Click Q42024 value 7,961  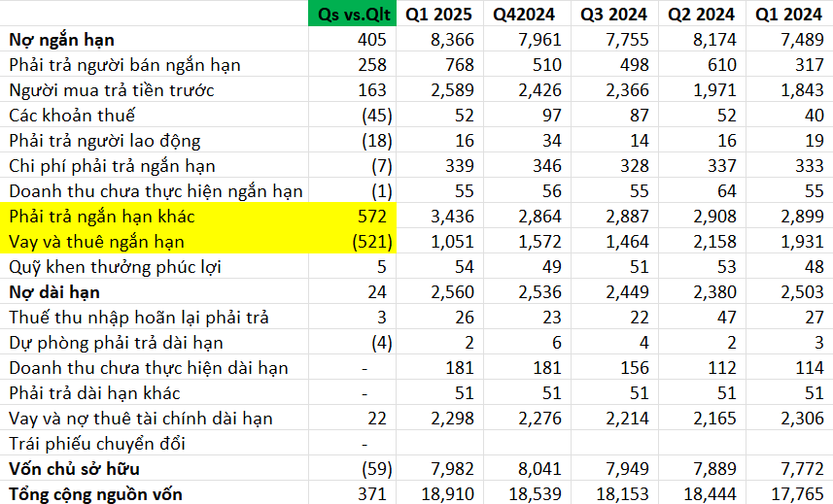[x=539, y=40]
